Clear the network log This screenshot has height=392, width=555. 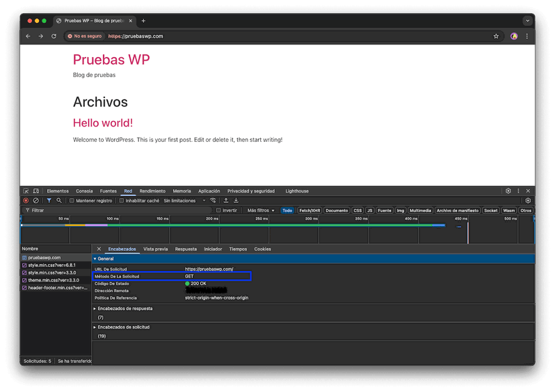pyautogui.click(x=35, y=201)
